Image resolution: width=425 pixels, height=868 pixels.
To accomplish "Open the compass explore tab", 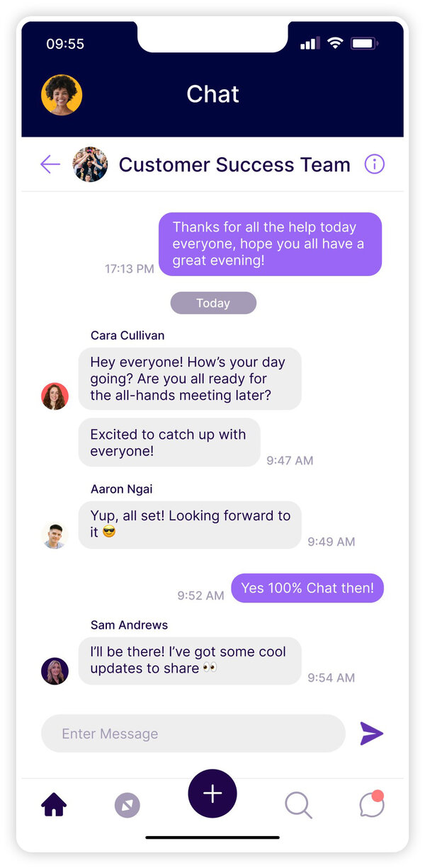I will (127, 805).
